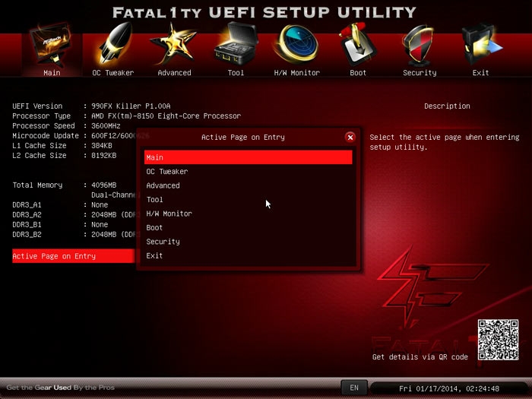This screenshot has width=532, height=399.
Task: Click the L1 Cache Size 384KB value
Action: coord(102,146)
